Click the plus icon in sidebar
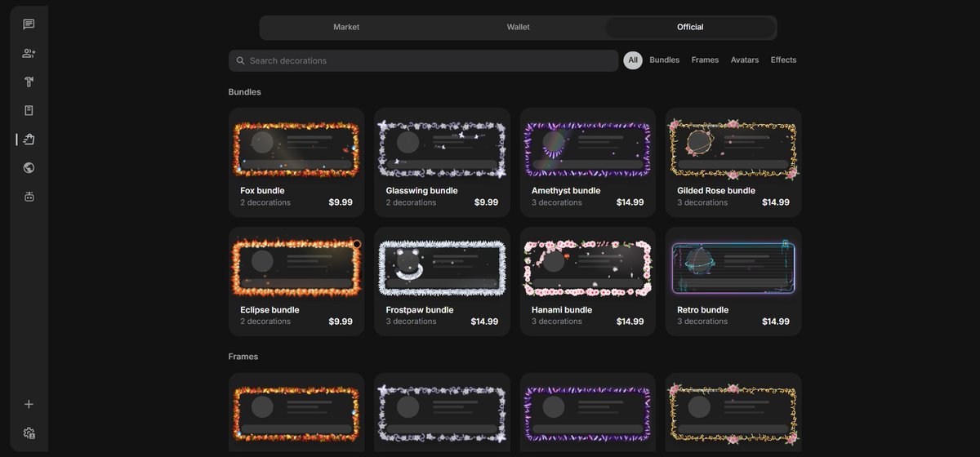980x457 pixels. 29,404
